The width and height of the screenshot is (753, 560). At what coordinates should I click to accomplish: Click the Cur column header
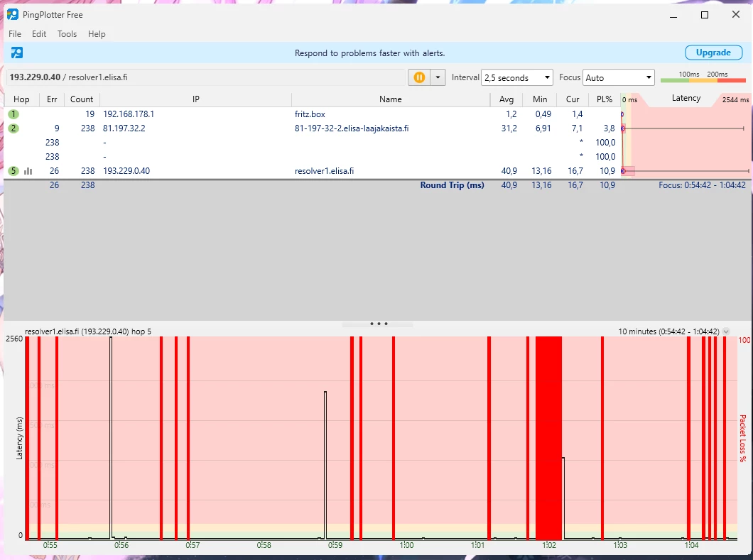click(x=573, y=99)
